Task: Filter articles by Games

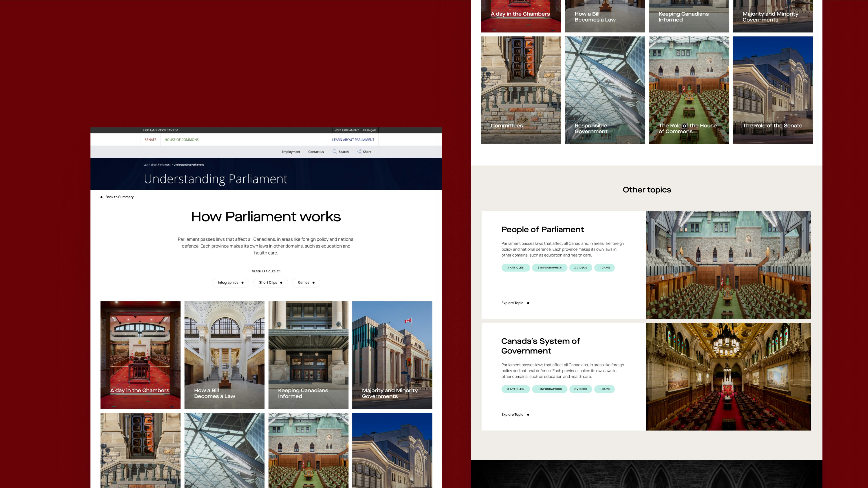Action: click(x=306, y=282)
